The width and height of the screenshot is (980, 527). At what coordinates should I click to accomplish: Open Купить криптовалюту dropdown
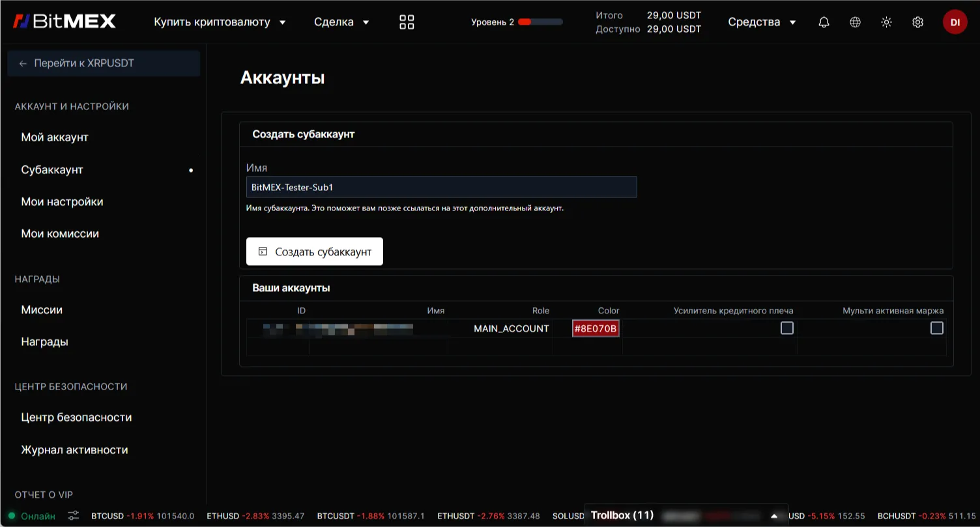[220, 22]
